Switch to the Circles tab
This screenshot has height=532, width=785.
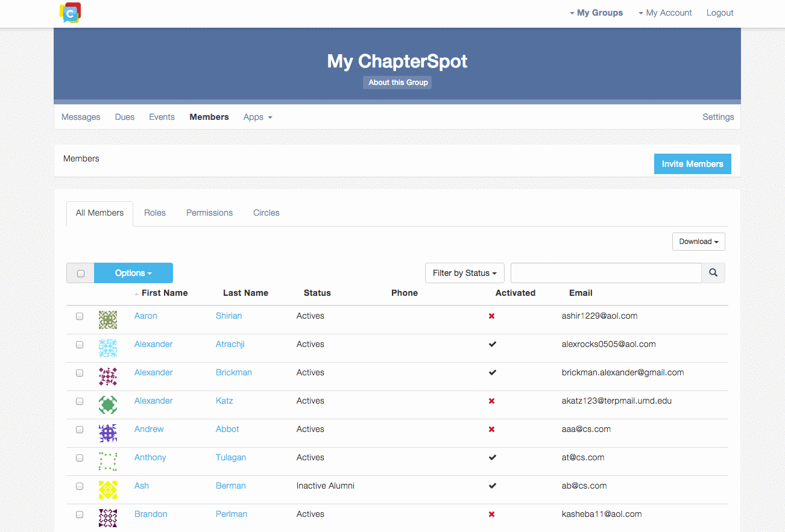[x=266, y=213]
